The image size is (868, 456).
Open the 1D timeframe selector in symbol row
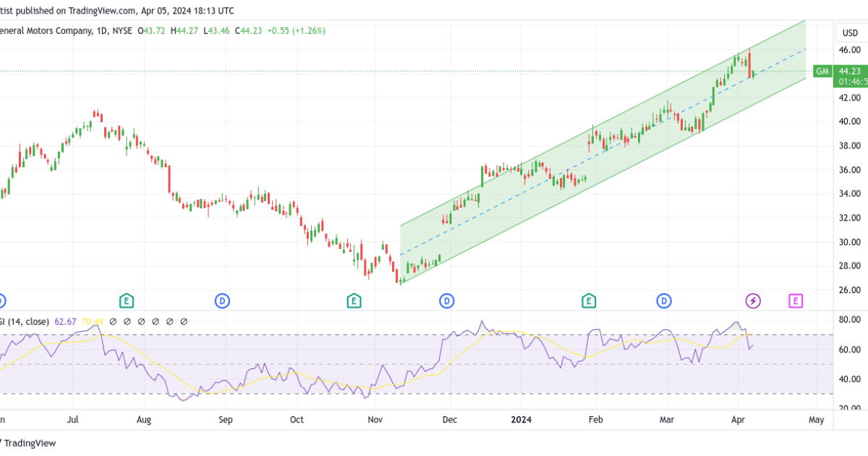coord(101,30)
